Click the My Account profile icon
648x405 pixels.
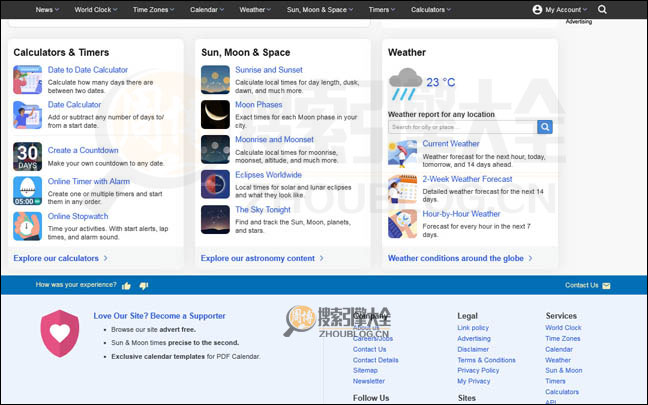click(537, 10)
